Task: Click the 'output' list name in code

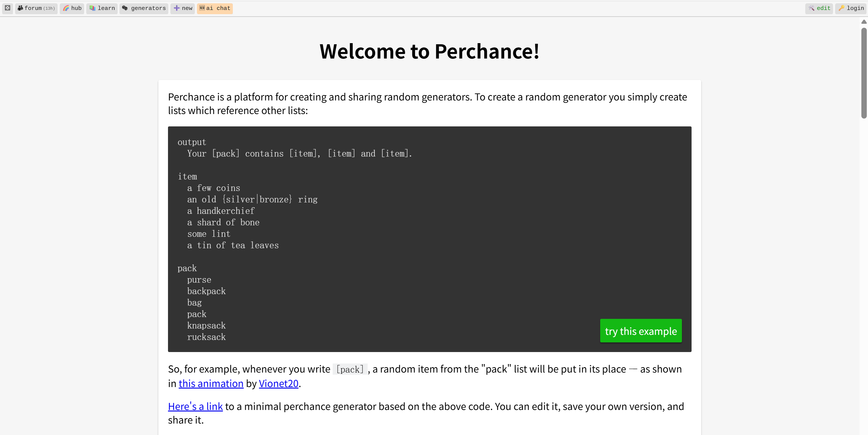Action: (x=192, y=142)
